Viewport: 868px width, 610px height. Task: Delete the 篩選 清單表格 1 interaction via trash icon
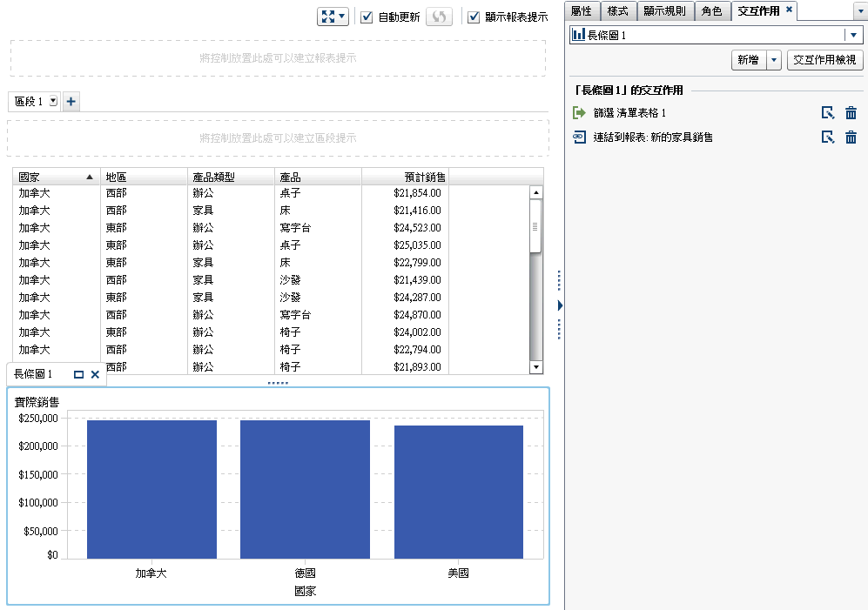coord(851,112)
